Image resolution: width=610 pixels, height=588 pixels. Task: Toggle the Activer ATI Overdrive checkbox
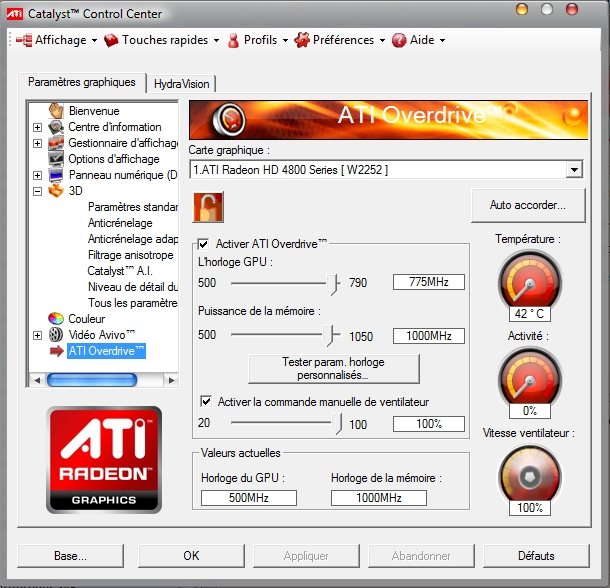pyautogui.click(x=203, y=244)
